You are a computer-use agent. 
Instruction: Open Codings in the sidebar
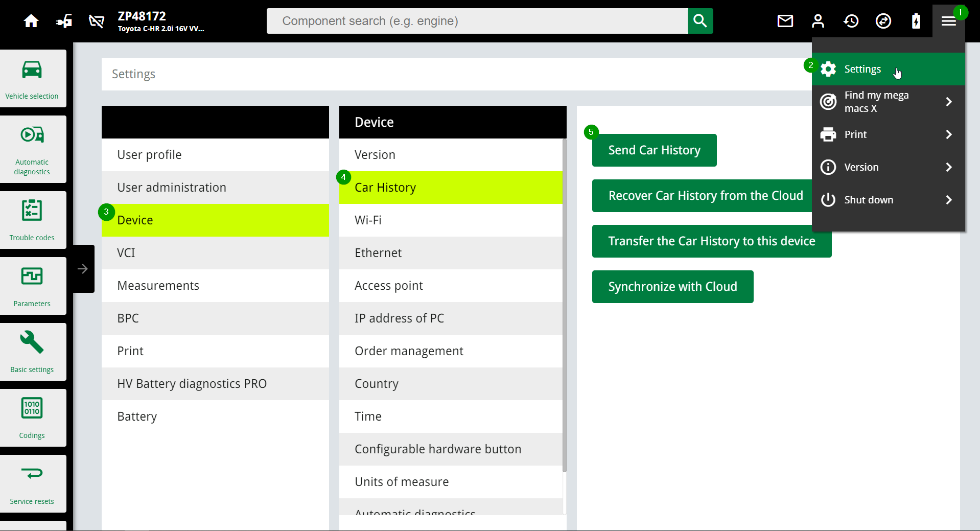pos(32,418)
